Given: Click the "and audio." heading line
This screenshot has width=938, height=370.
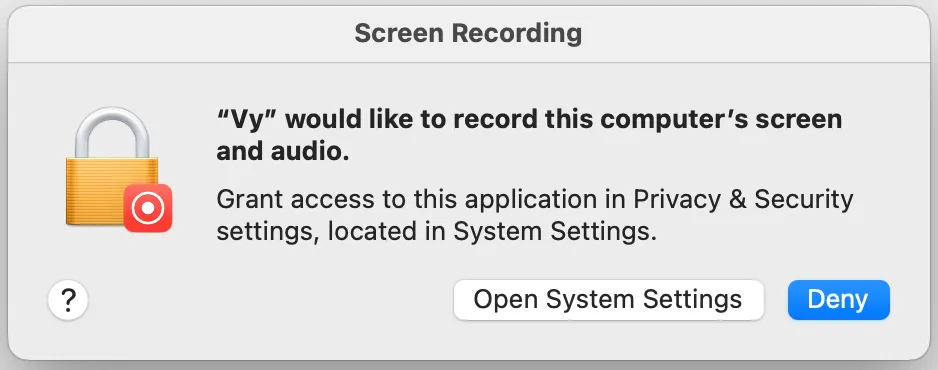Looking at the screenshot, I should pyautogui.click(x=282, y=152).
